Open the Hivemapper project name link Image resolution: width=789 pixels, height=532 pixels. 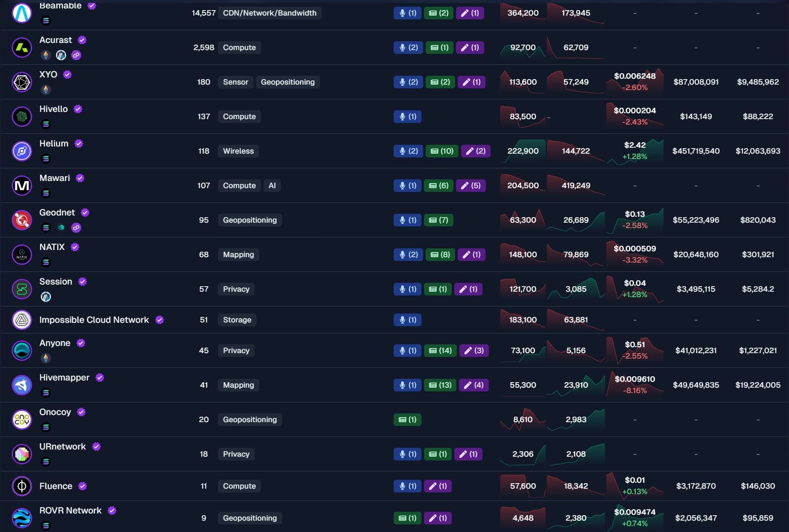click(64, 378)
